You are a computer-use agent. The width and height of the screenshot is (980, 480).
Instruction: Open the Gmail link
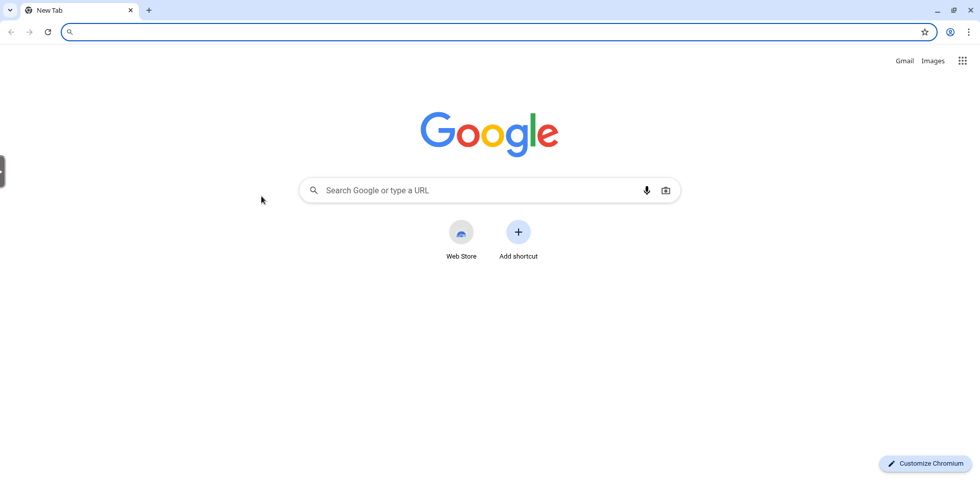pyautogui.click(x=904, y=61)
